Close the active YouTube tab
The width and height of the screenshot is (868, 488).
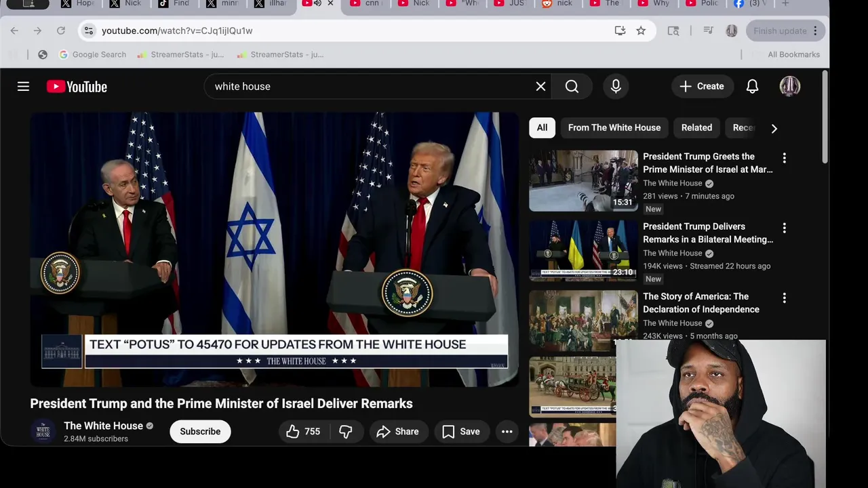(330, 3)
